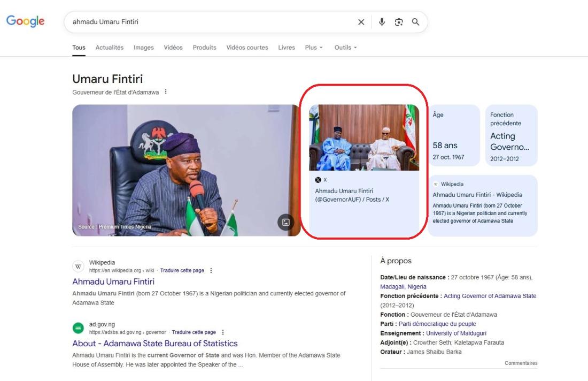Open more options for Wikipedia result

point(211,271)
